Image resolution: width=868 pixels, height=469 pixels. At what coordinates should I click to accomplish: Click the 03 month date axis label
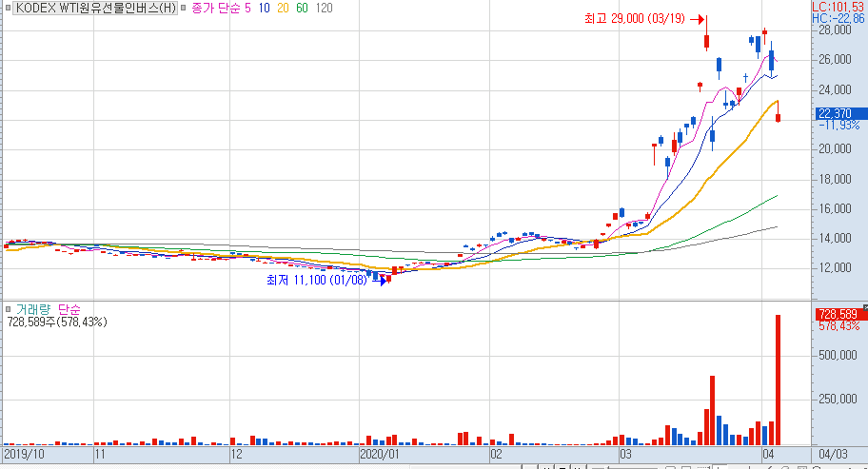625,455
